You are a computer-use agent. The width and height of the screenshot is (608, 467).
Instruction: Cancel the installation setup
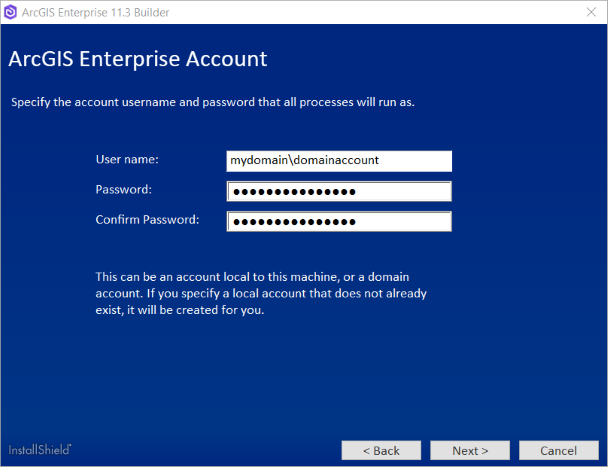(x=559, y=450)
